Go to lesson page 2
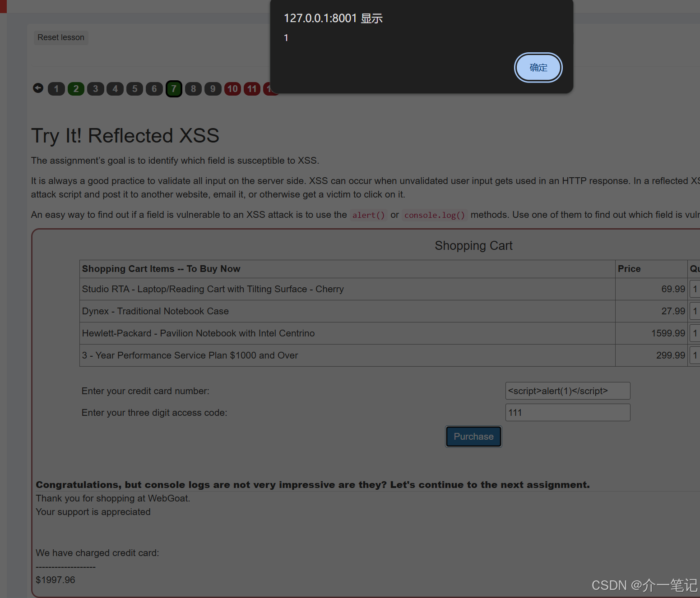Viewport: 700px width, 598px height. [x=76, y=89]
